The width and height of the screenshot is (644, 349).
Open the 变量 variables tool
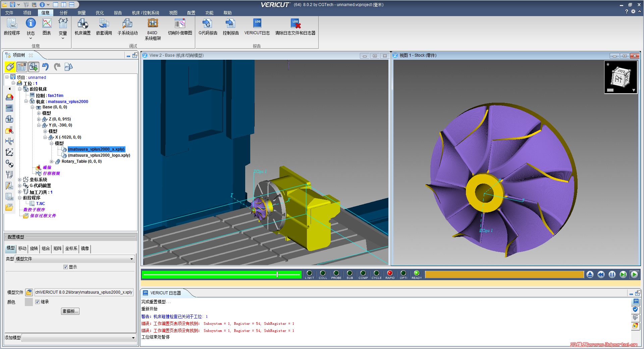[x=63, y=28]
